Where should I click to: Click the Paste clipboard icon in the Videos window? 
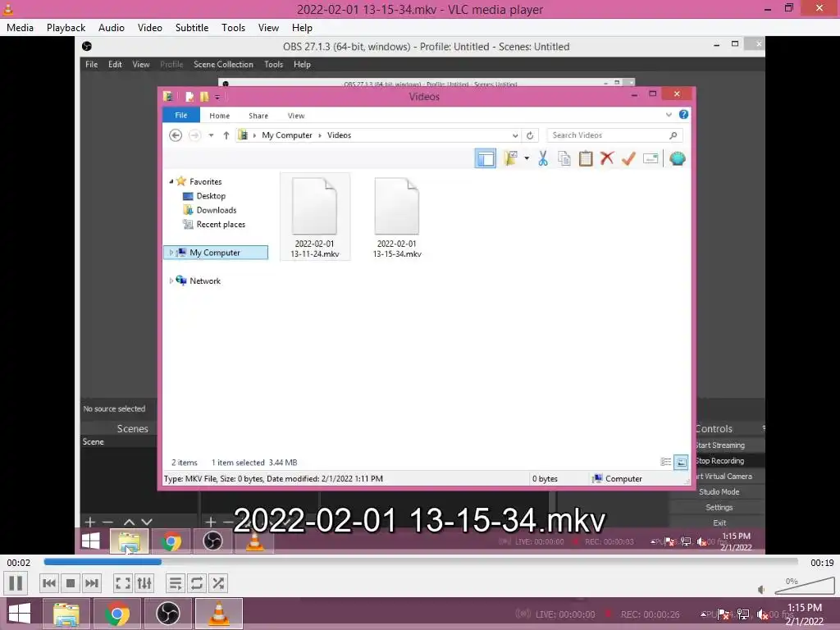(586, 158)
